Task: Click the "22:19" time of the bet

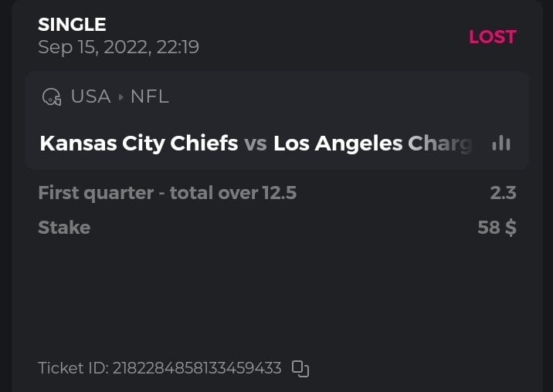Action: click(177, 47)
